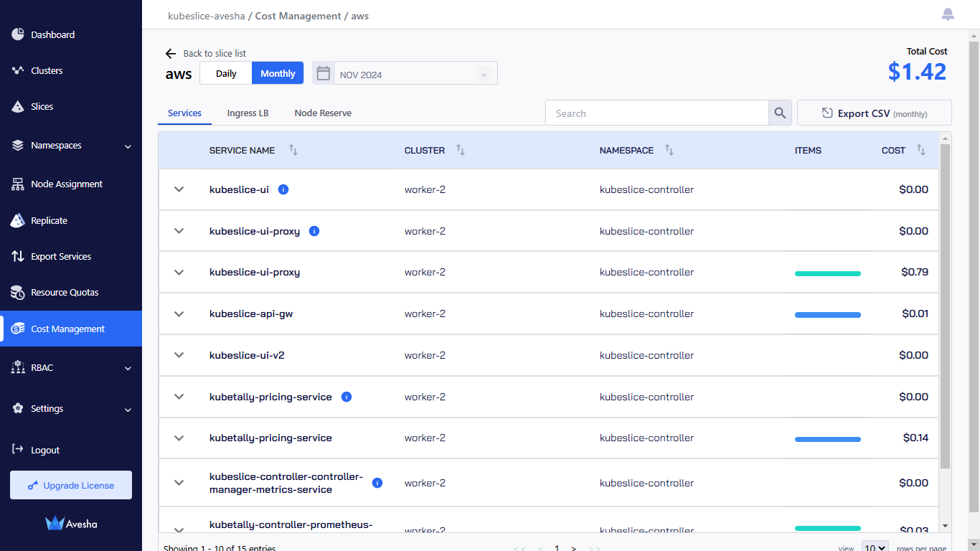The width and height of the screenshot is (980, 551).
Task: Click the search magnifier button
Action: [781, 113]
